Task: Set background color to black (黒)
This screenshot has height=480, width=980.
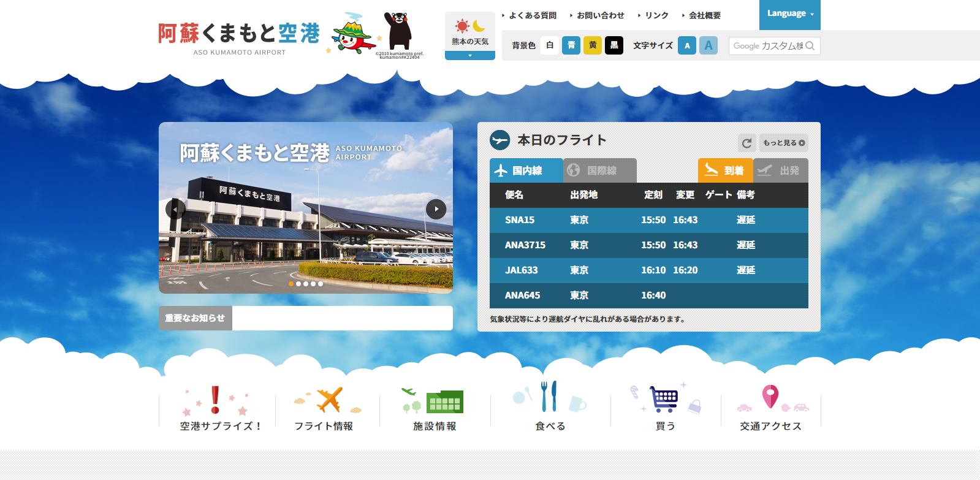Action: [614, 45]
